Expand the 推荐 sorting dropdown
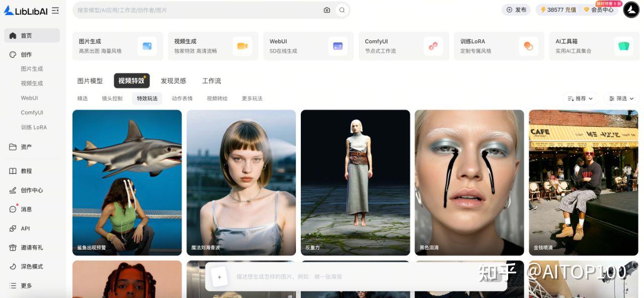Screen dimensions: 644x298 point(580,98)
